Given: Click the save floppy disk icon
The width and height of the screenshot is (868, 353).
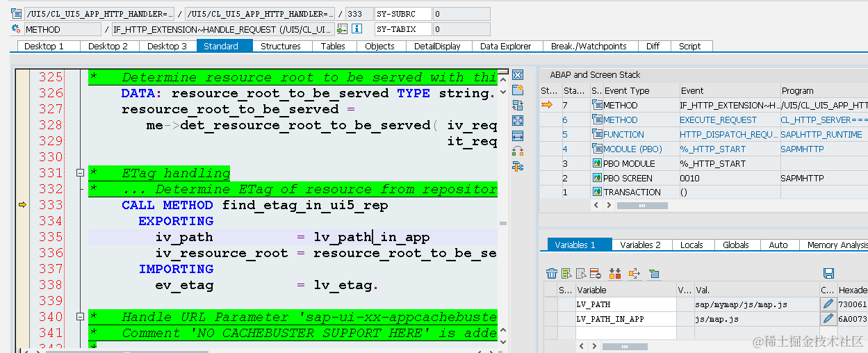Looking at the screenshot, I should tap(828, 274).
